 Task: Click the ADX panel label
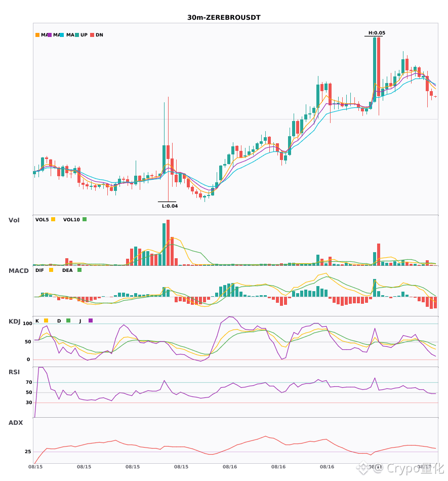click(16, 422)
